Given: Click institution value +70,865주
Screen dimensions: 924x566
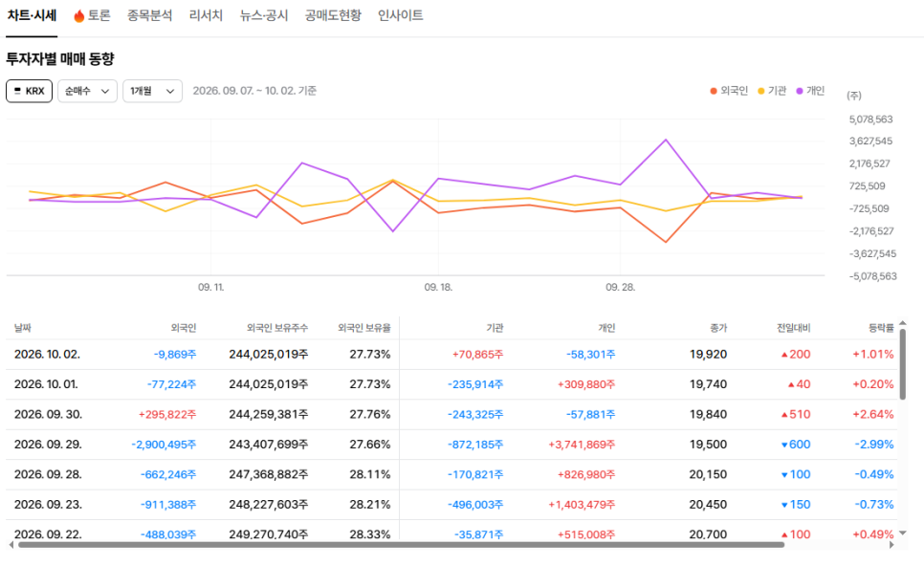Looking at the screenshot, I should (478, 355).
